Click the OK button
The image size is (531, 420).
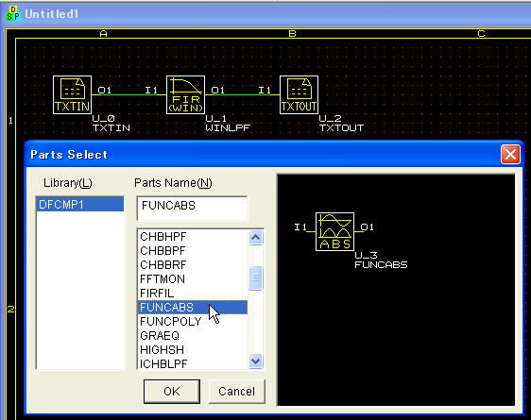pyautogui.click(x=172, y=392)
